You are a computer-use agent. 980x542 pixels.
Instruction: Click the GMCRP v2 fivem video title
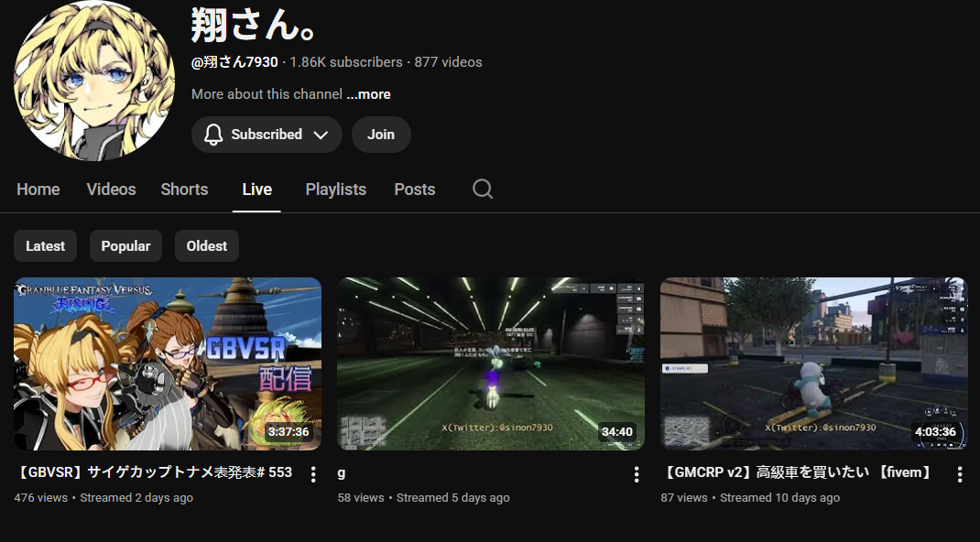point(796,472)
